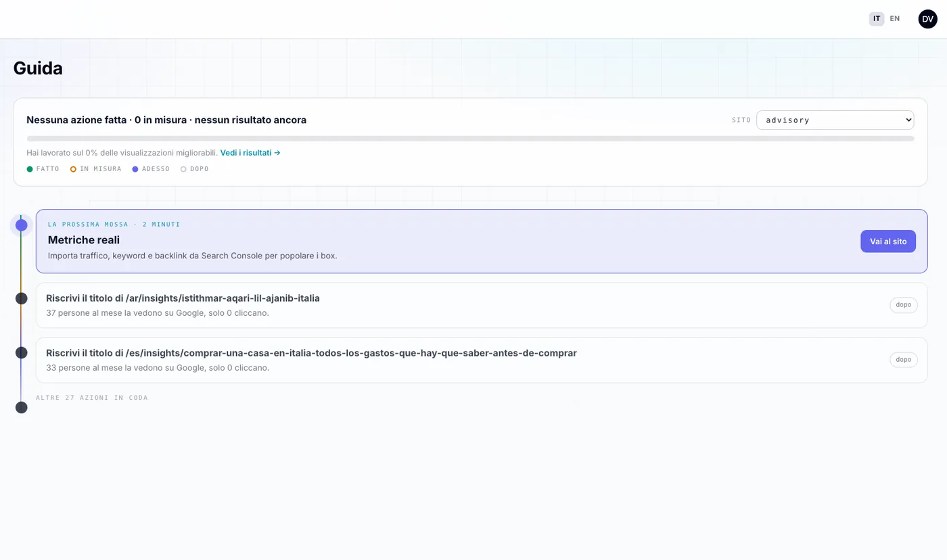Open the DV user avatar menu
The height and width of the screenshot is (560, 947).
(x=928, y=19)
